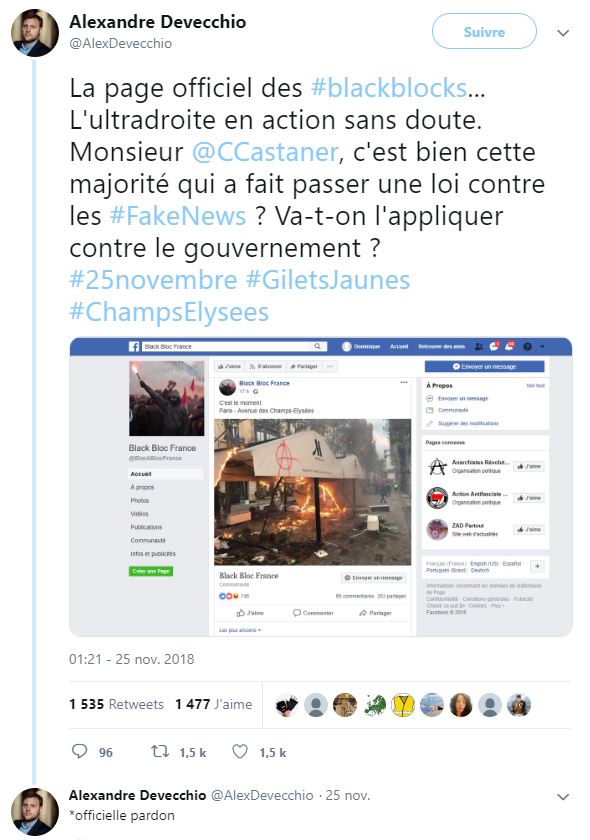Expand the reply tweet's chevron menu
Viewport: 590px width, 840px height.
pos(563,797)
